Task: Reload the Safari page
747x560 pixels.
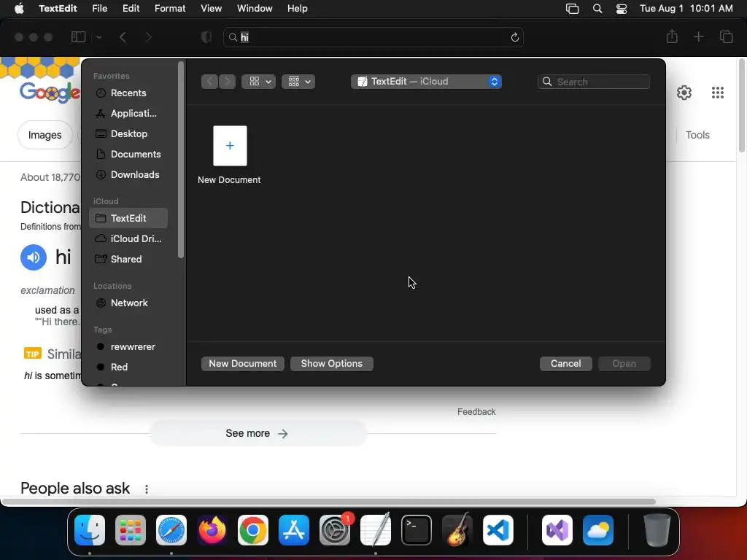Action: pyautogui.click(x=514, y=37)
